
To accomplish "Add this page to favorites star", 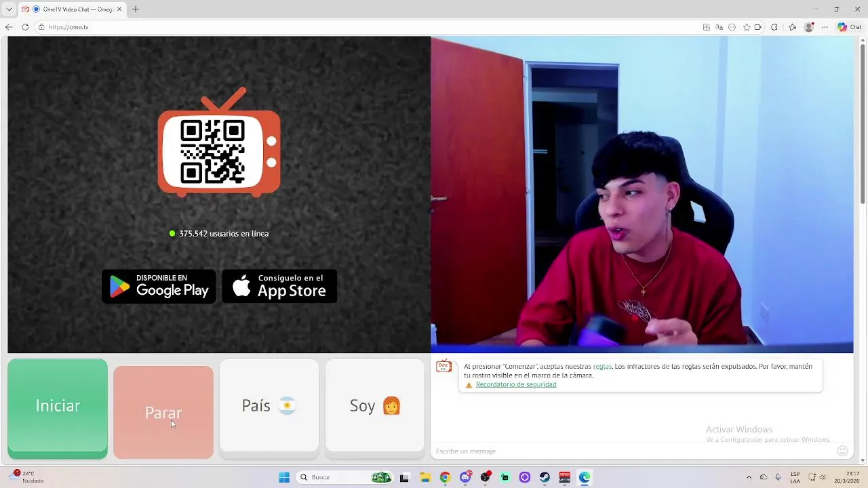I will 747,27.
